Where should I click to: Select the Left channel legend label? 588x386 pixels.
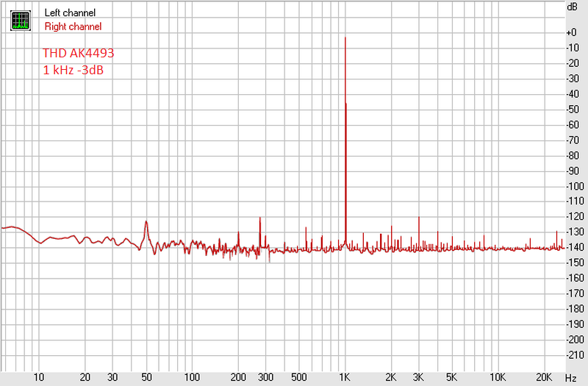pyautogui.click(x=70, y=12)
